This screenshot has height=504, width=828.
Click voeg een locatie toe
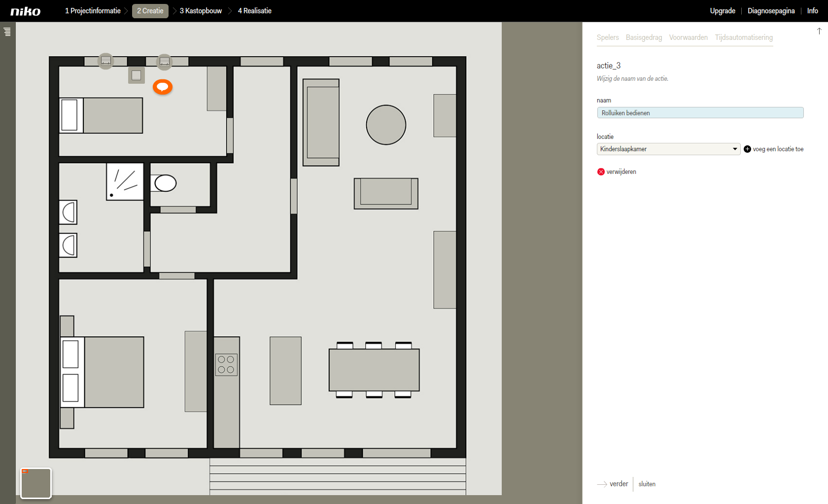778,149
